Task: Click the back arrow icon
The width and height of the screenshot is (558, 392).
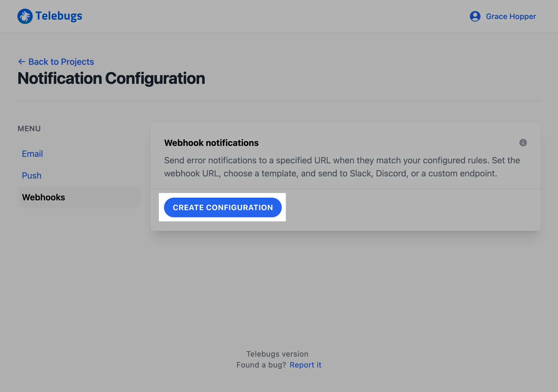Action: 22,62
